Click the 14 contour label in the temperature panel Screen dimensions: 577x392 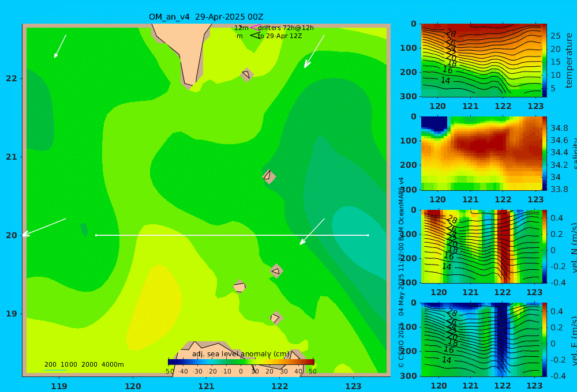click(x=445, y=80)
